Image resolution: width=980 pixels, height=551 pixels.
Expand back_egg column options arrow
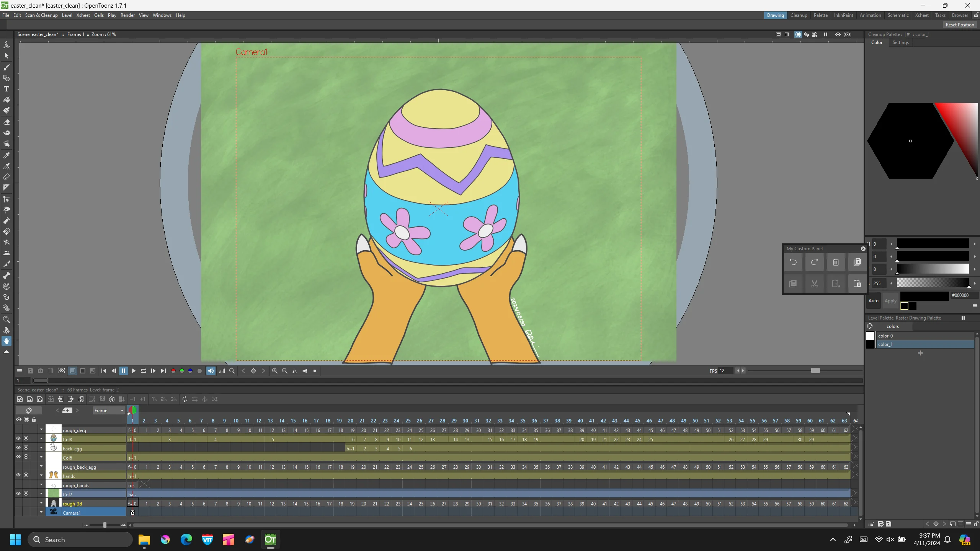41,448
